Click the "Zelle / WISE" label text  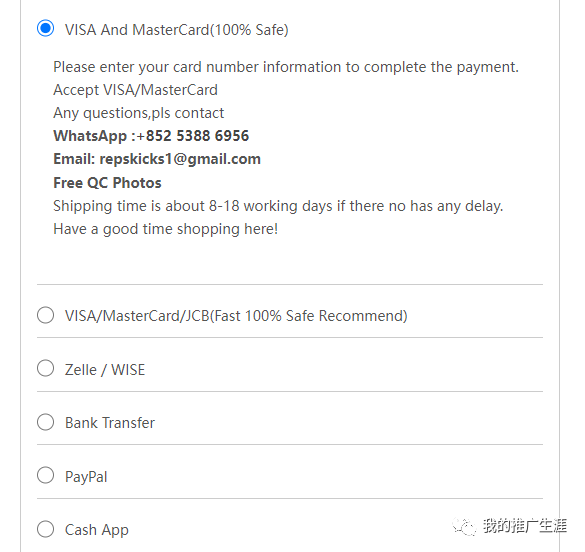pos(105,370)
